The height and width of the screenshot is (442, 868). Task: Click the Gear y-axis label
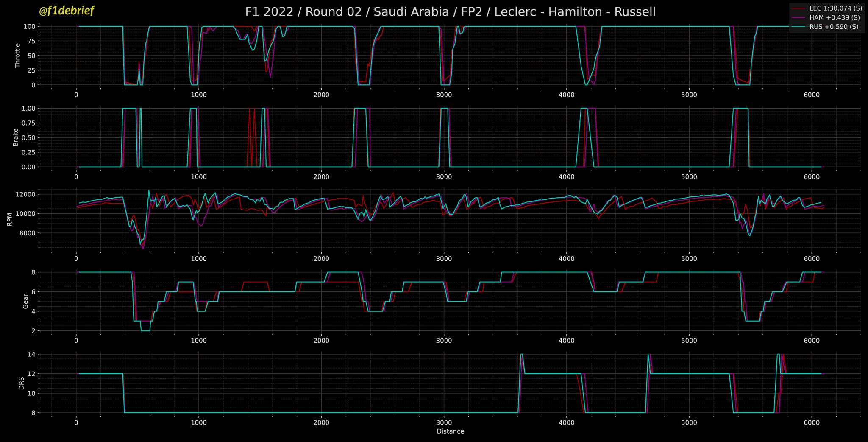[x=25, y=302]
